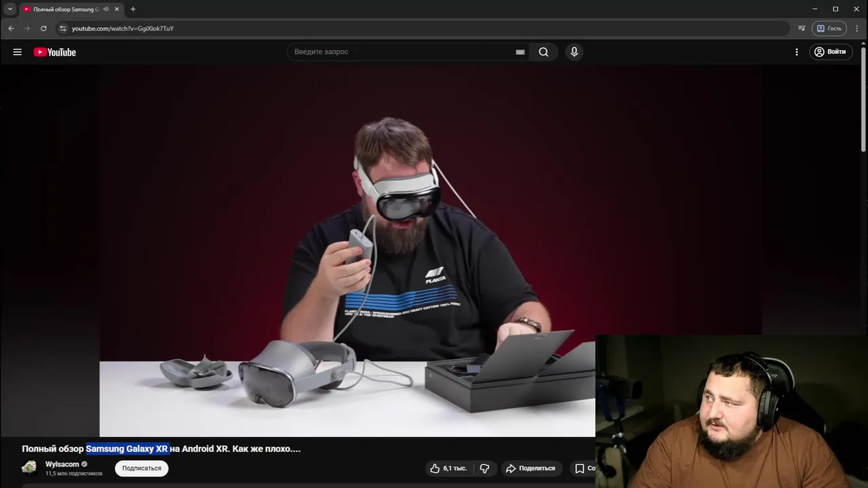Share the video via Поделиться
Screen dimensions: 868x488
click(530, 468)
